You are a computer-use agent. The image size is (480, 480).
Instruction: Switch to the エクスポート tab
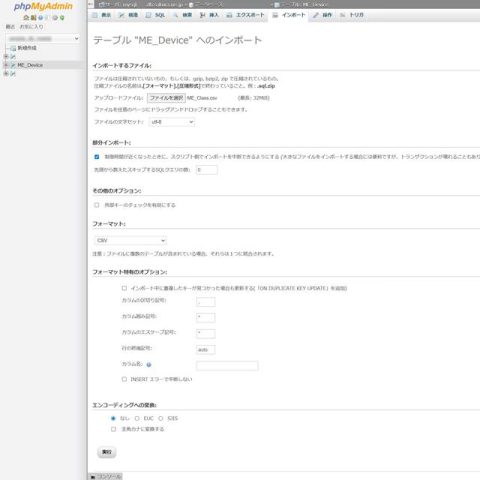click(x=246, y=15)
